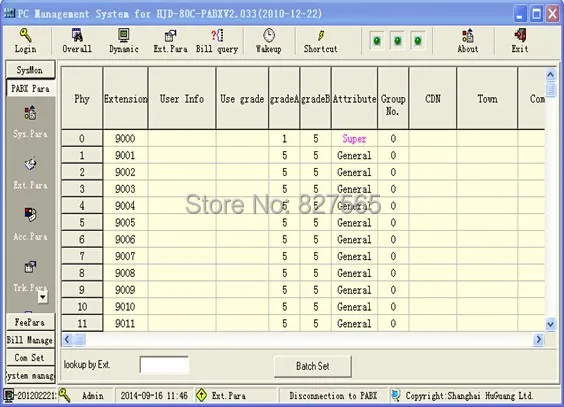Viewport: 564px width, 407px height.
Task: Select the row header for Phy 11
Action: pos(82,324)
